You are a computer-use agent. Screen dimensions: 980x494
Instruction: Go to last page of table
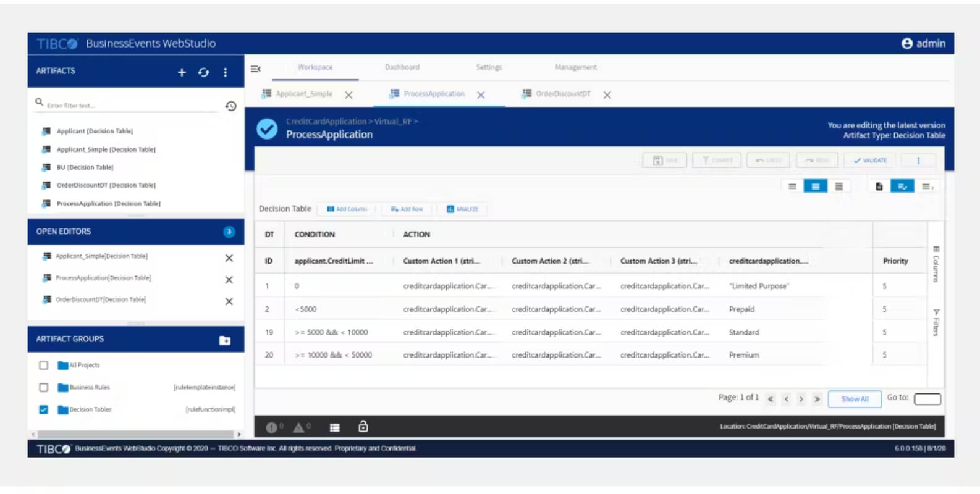817,399
